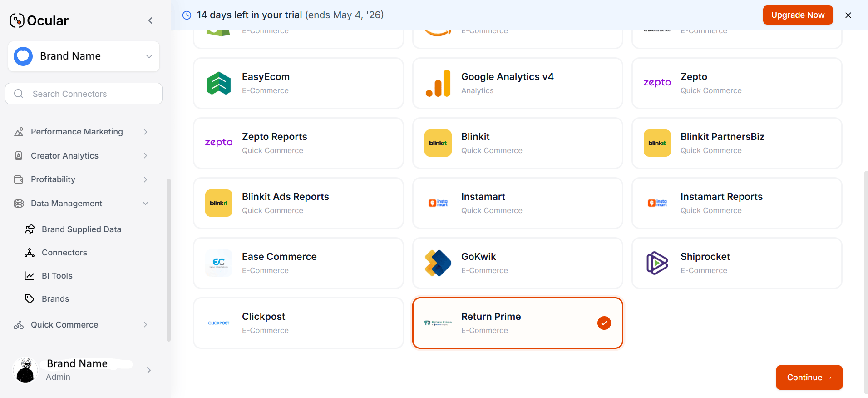The image size is (868, 398).
Task: Click the Ocular logo in sidebar header
Action: [39, 20]
